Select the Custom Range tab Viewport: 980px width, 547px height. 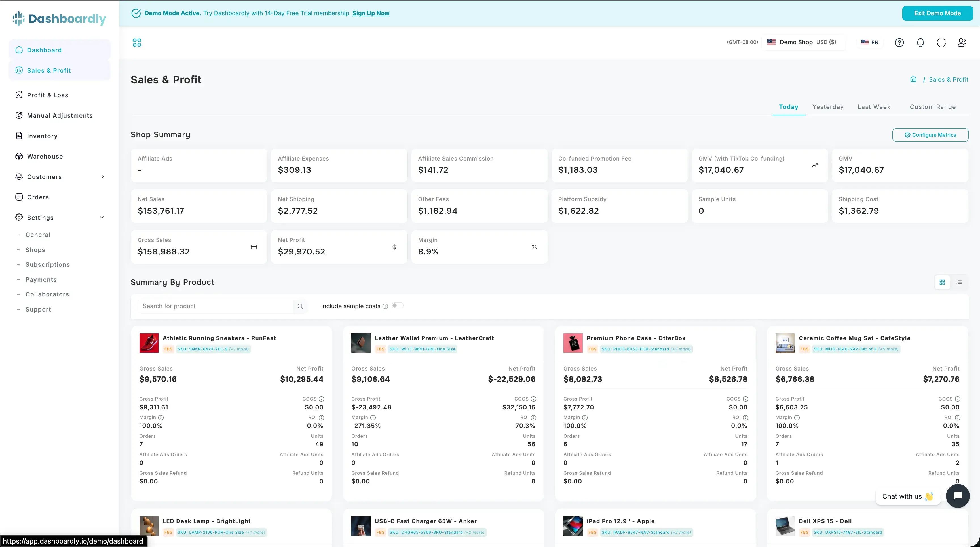pos(932,107)
